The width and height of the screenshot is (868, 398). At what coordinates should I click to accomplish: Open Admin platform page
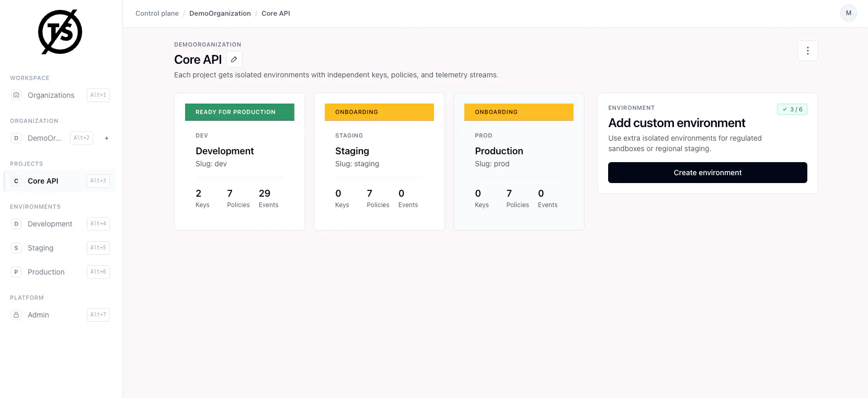60,315
